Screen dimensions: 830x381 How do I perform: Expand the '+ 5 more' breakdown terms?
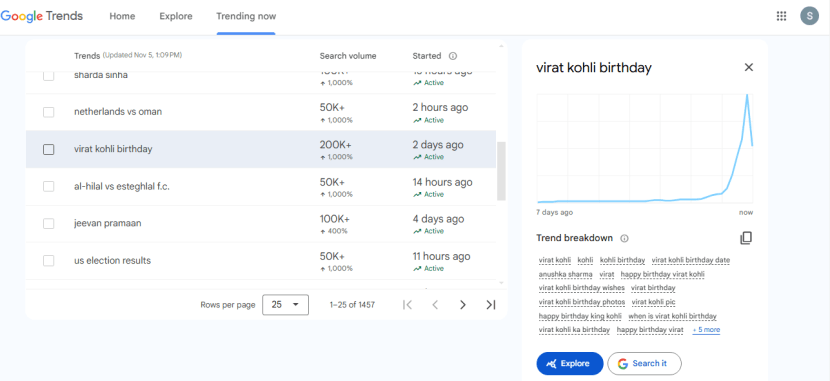tap(706, 330)
